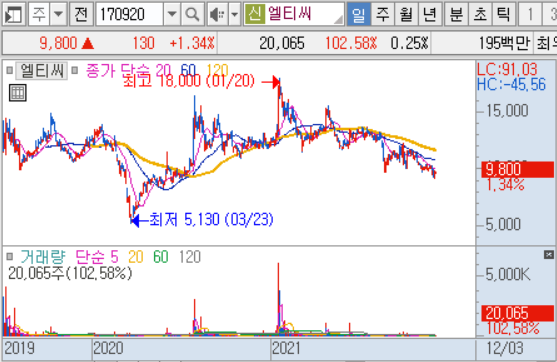Screen dimensions: 557x362
Task: Close the volume panel with x button
Action: coord(548,254)
